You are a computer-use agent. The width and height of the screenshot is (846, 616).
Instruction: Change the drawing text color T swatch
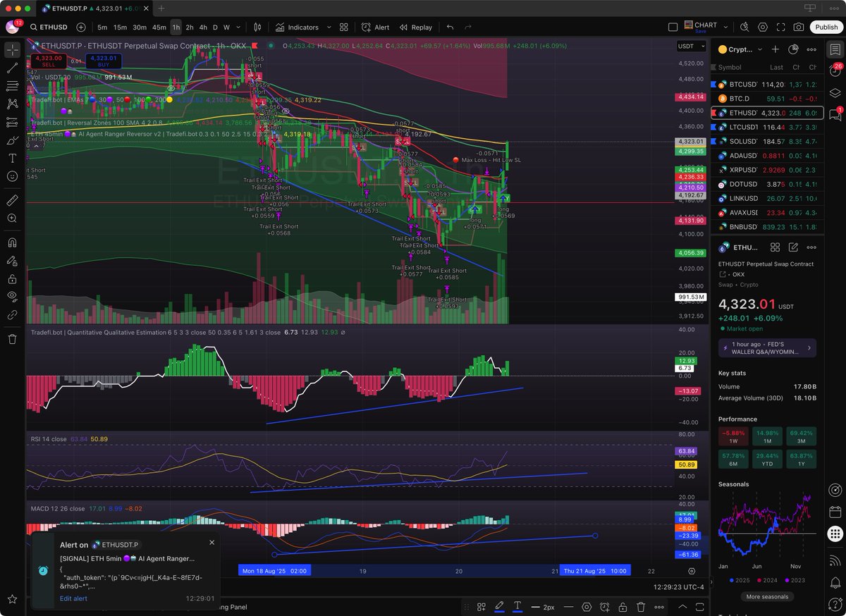coord(517,606)
